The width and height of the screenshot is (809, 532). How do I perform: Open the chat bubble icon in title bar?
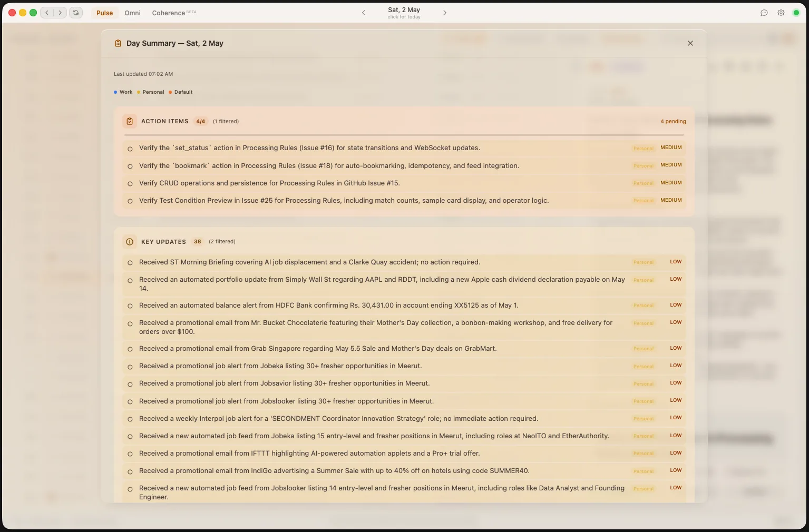[764, 13]
